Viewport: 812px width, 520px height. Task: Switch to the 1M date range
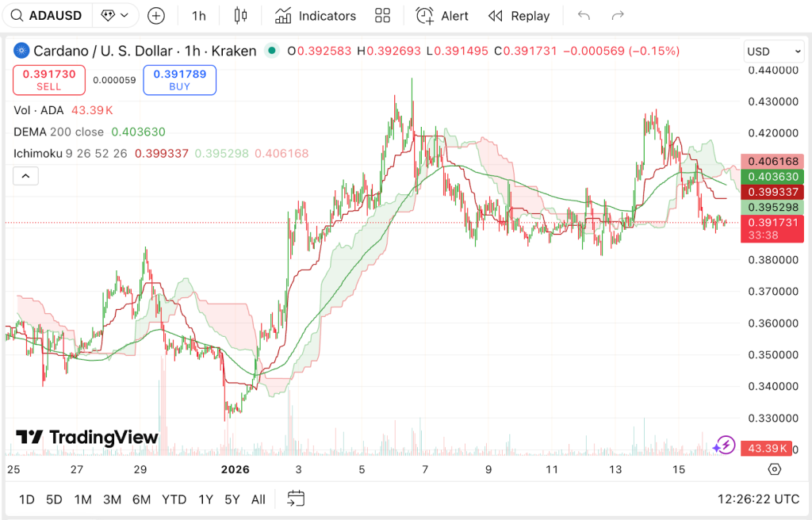(x=82, y=499)
